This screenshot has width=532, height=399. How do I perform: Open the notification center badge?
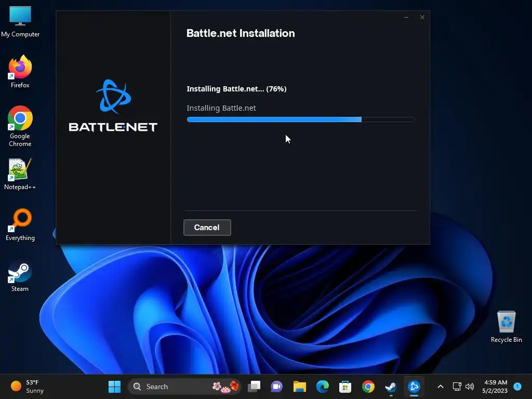click(517, 386)
